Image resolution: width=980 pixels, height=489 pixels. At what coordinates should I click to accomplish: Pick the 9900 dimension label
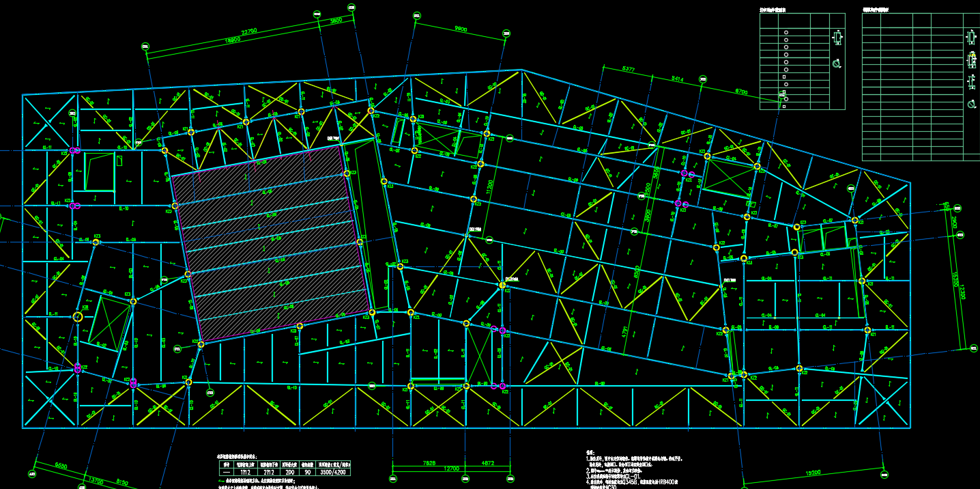[x=461, y=29]
